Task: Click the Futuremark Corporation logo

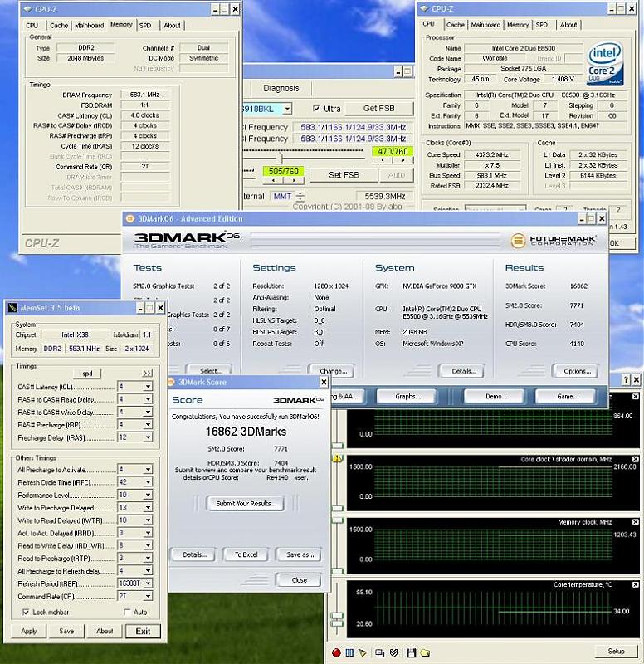Action: (554, 241)
